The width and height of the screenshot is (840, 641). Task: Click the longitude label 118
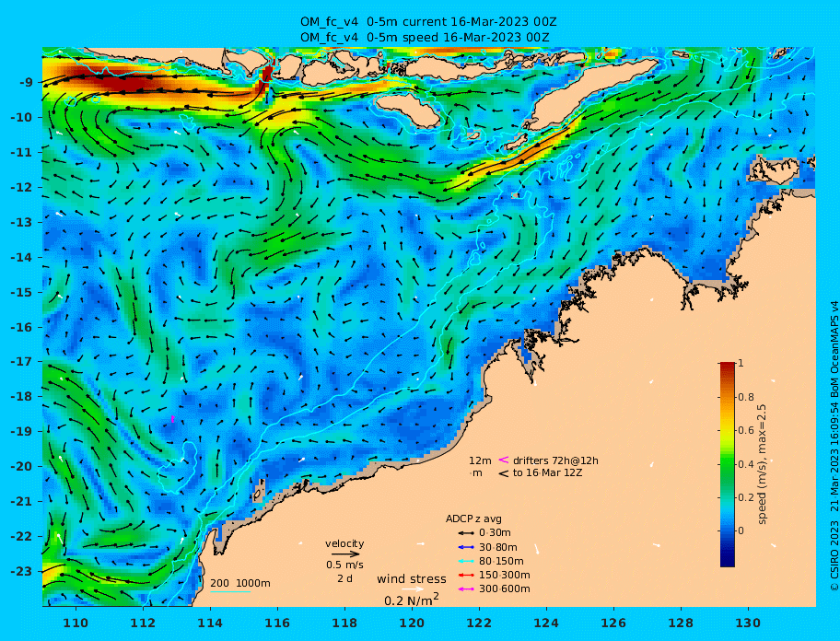[x=345, y=623]
